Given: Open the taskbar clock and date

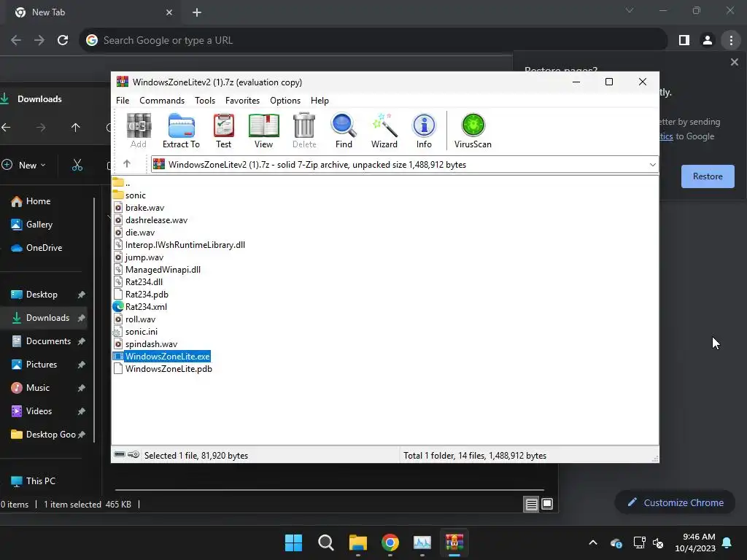Looking at the screenshot, I should click(695, 542).
